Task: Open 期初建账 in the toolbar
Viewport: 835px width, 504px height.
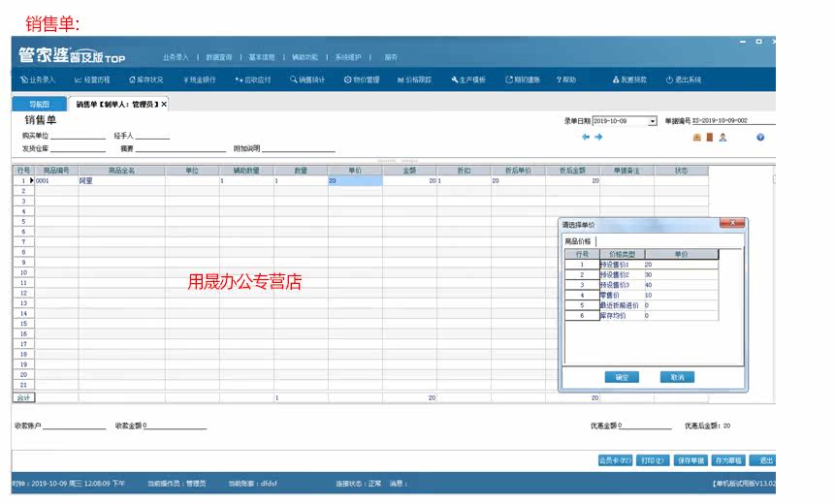Action: pos(523,79)
